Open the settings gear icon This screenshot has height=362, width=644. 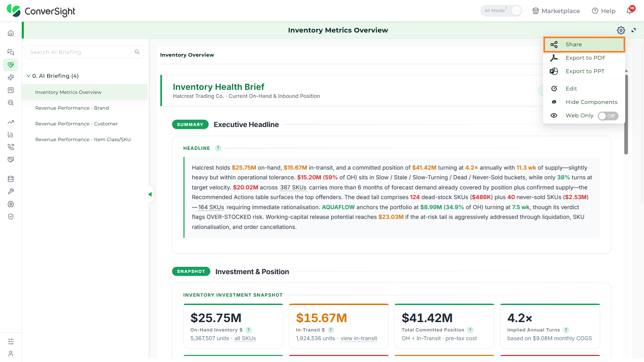[x=621, y=30]
